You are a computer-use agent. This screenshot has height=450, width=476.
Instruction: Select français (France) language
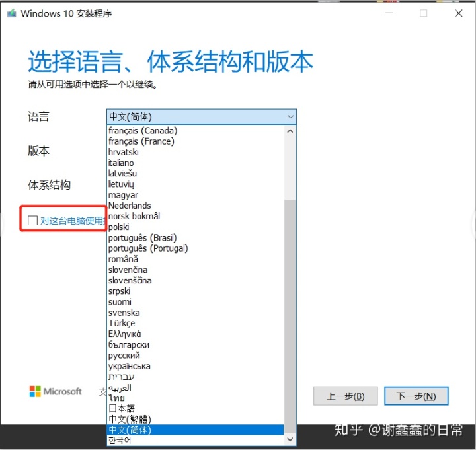click(x=196, y=141)
